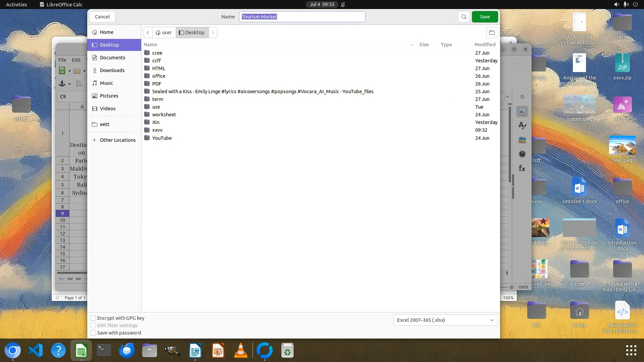Open the Gallery sidebar icon
This screenshot has height=362, width=644.
click(522, 140)
